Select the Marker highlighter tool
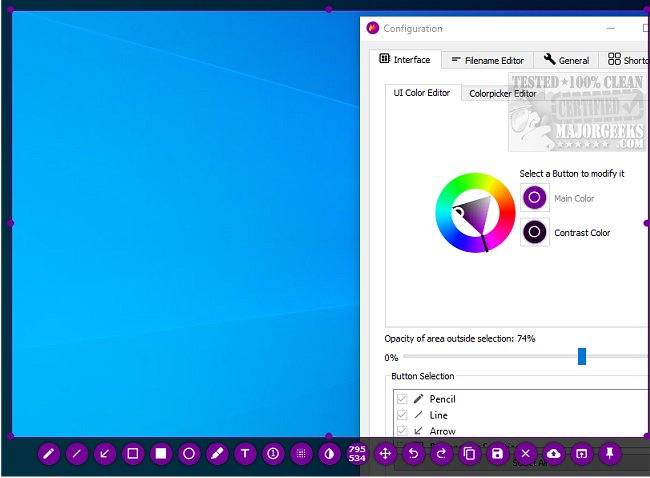Image resolution: width=650 pixels, height=478 pixels. [x=217, y=454]
